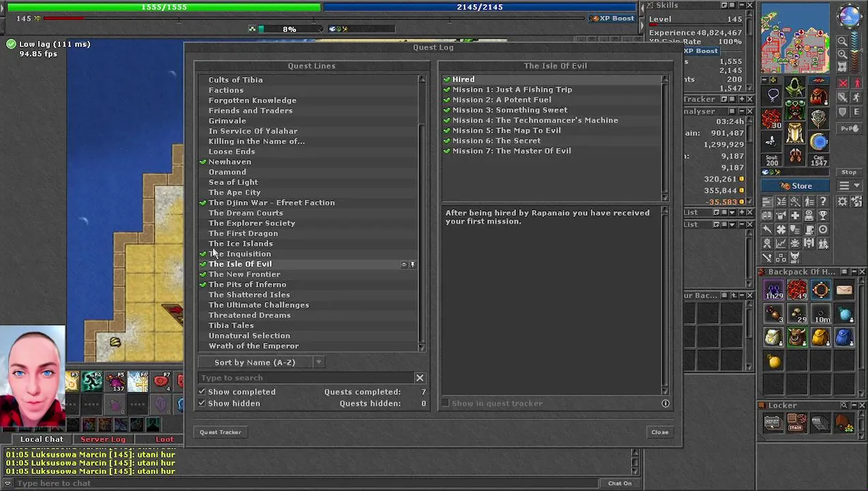
Task: Open the Quest Tracker button
Action: (x=220, y=432)
